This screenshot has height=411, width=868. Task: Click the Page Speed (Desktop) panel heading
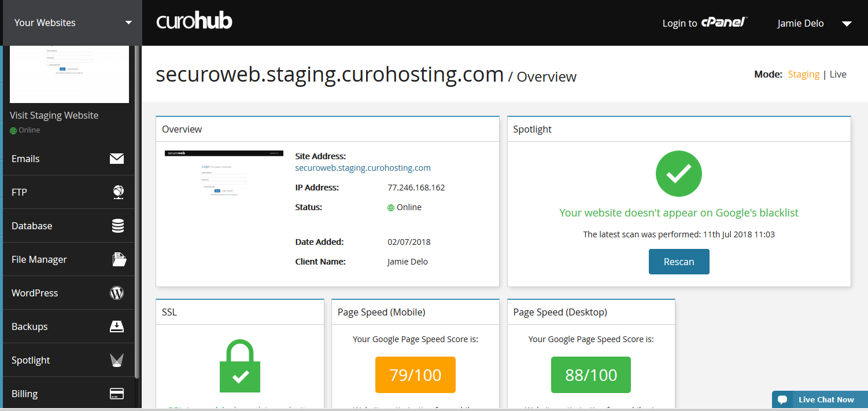tap(560, 312)
